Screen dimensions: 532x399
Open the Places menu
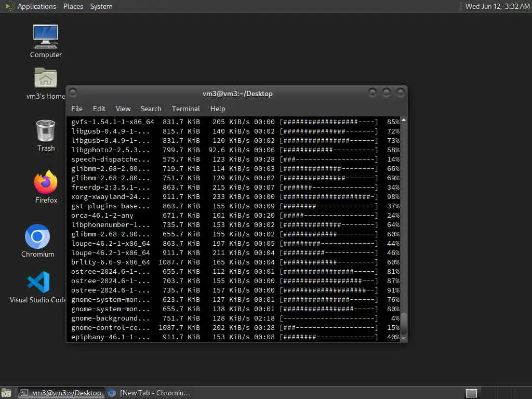pyautogui.click(x=73, y=6)
